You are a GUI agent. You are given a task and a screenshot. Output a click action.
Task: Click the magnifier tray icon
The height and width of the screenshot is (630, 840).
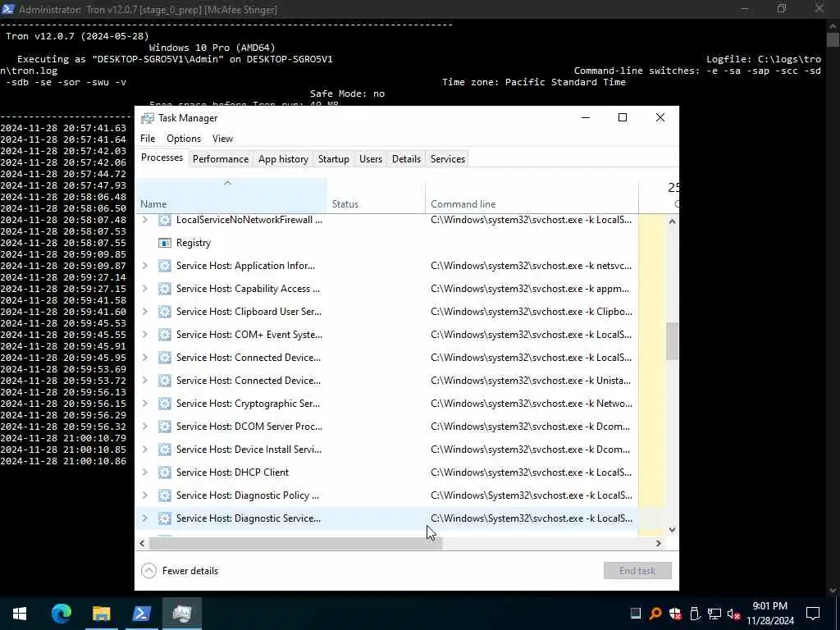tap(655, 614)
